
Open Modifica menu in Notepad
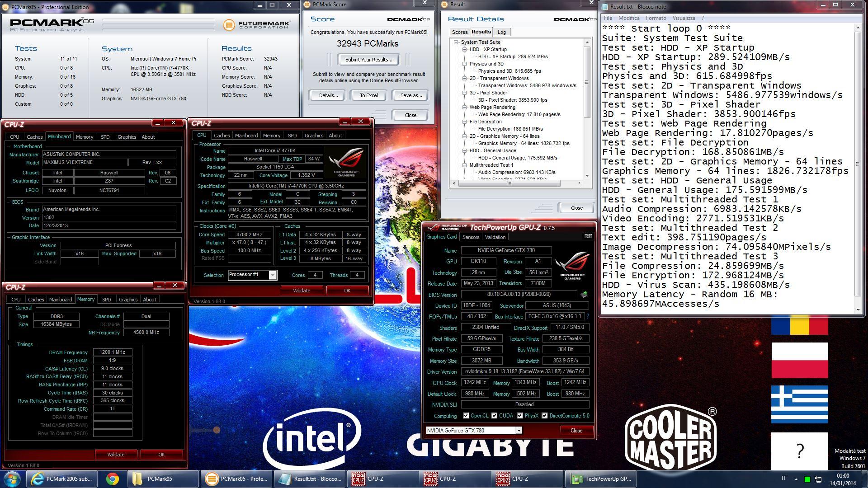pos(629,18)
